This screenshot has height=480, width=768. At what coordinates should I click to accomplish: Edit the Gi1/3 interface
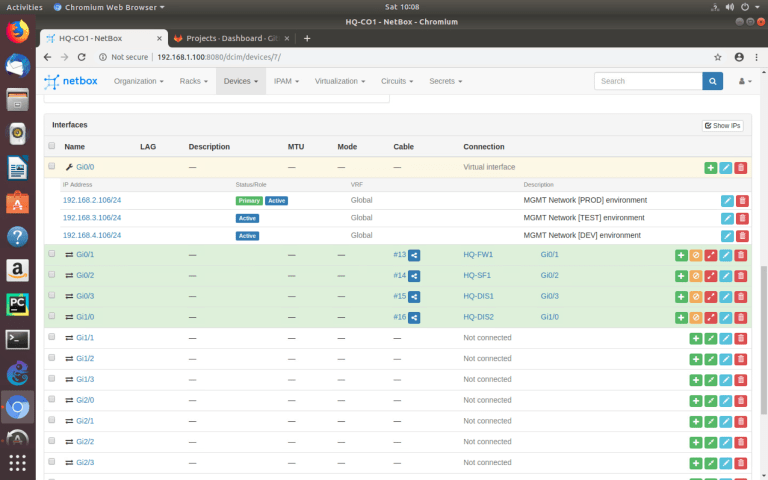(x=725, y=380)
